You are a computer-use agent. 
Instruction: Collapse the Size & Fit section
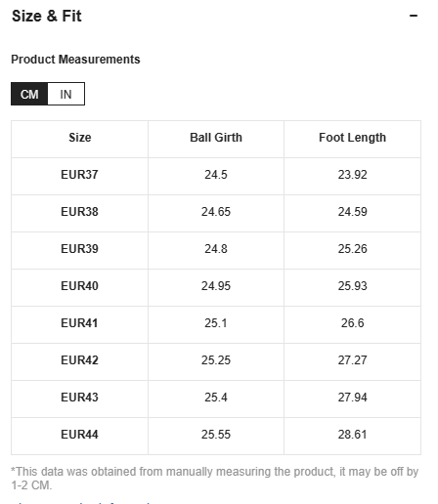(x=414, y=16)
